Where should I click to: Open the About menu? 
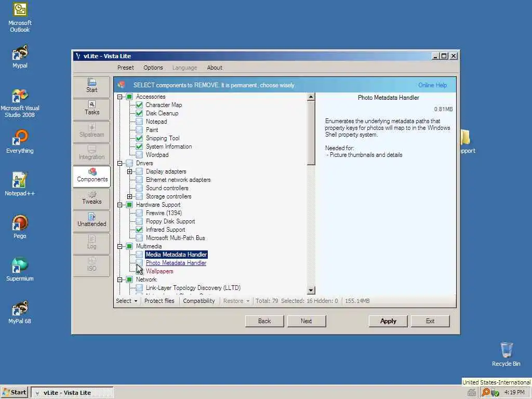point(215,68)
